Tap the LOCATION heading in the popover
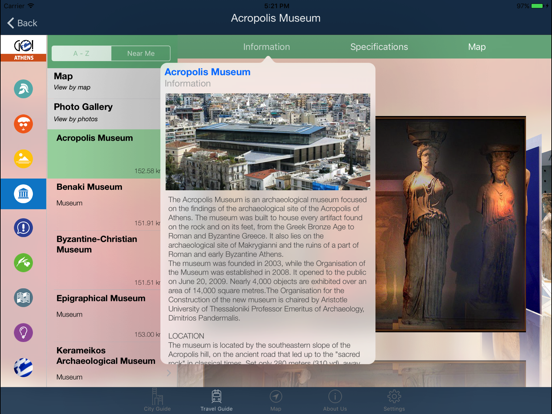 pos(186,336)
